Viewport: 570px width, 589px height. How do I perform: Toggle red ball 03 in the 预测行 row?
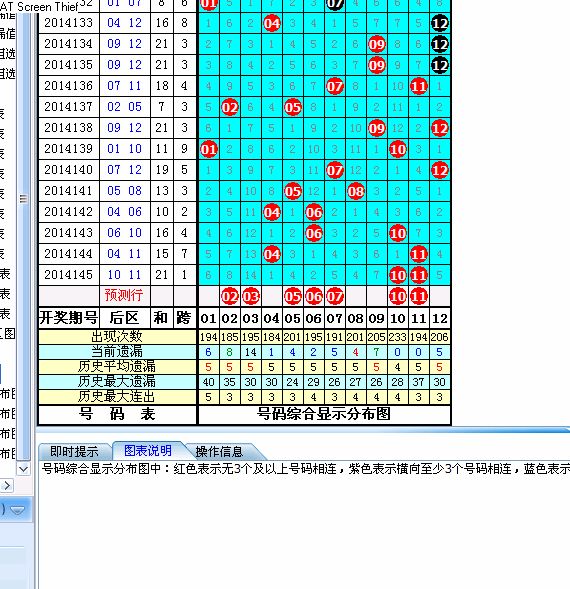[x=251, y=296]
